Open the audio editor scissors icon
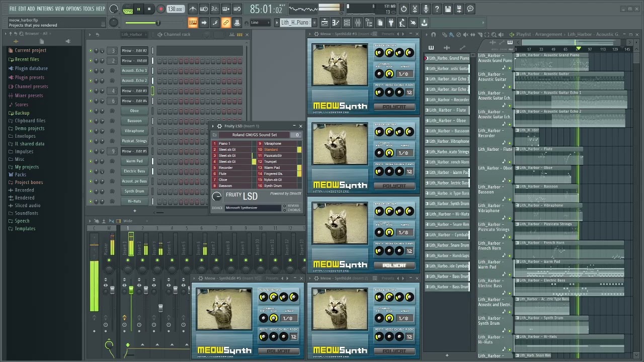Viewport: 644px width, 362px height. 415,9
